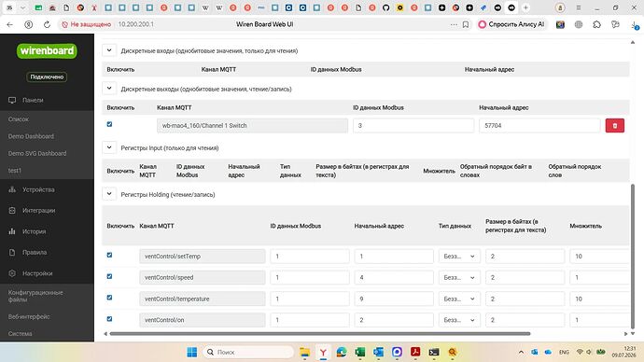Screen dimensions: 644x362
Task: Open data type dropdown for ventControl/temperature
Action: (x=459, y=299)
